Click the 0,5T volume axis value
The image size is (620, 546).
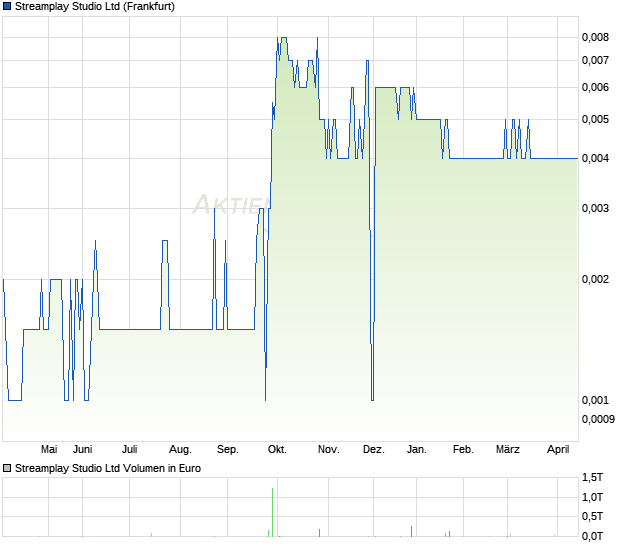click(x=592, y=516)
